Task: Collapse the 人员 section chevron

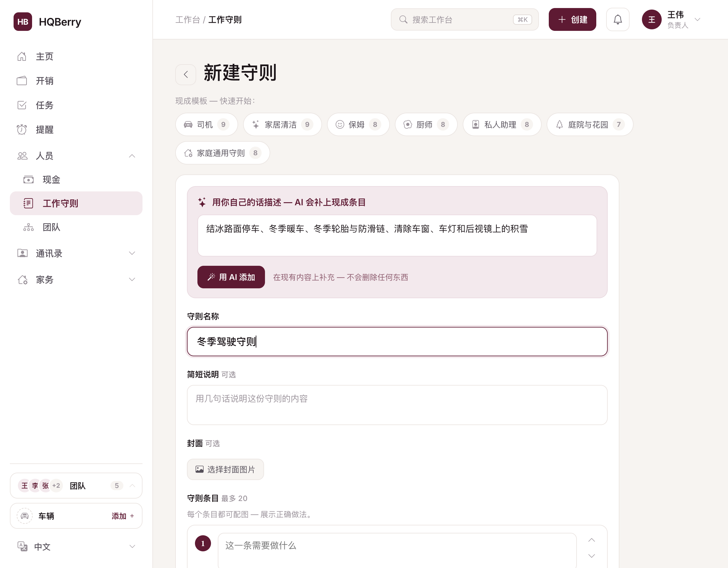Action: [132, 156]
